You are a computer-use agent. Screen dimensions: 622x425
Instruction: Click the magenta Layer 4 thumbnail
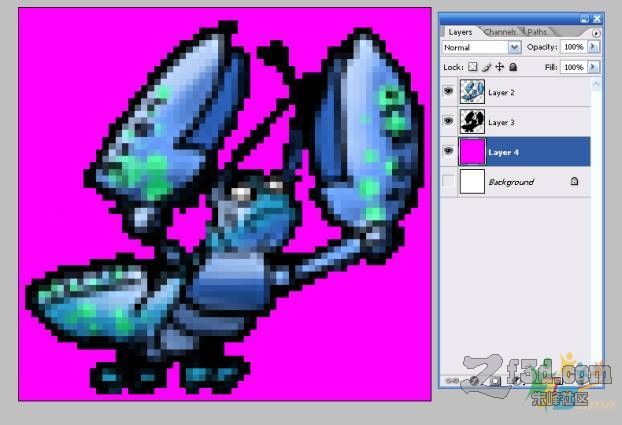[472, 152]
